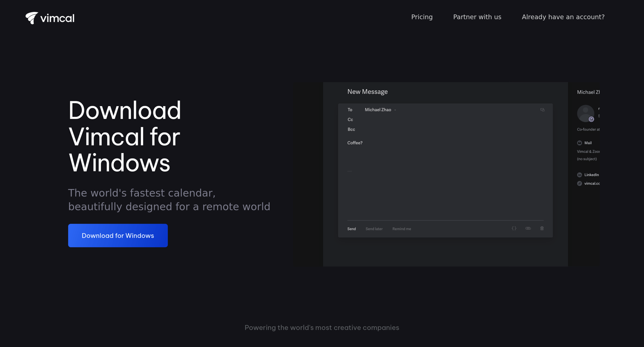The height and width of the screenshot is (347, 644).
Task: Click the layers badge on the avatar
Action: [591, 119]
